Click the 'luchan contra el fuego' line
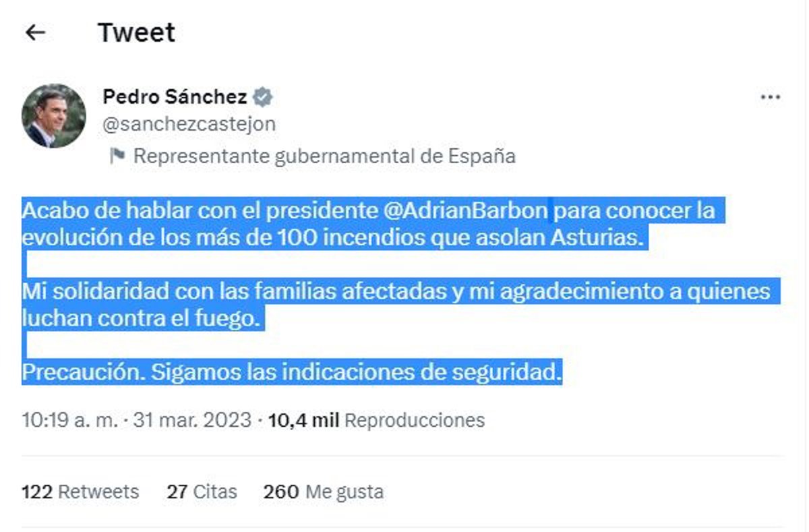This screenshot has width=809, height=532. pos(140,318)
